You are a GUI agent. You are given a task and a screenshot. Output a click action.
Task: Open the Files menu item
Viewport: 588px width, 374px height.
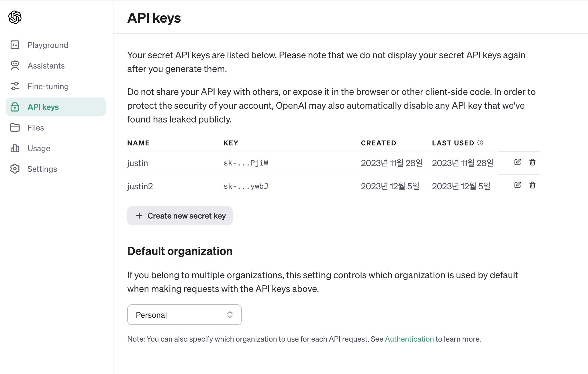36,128
